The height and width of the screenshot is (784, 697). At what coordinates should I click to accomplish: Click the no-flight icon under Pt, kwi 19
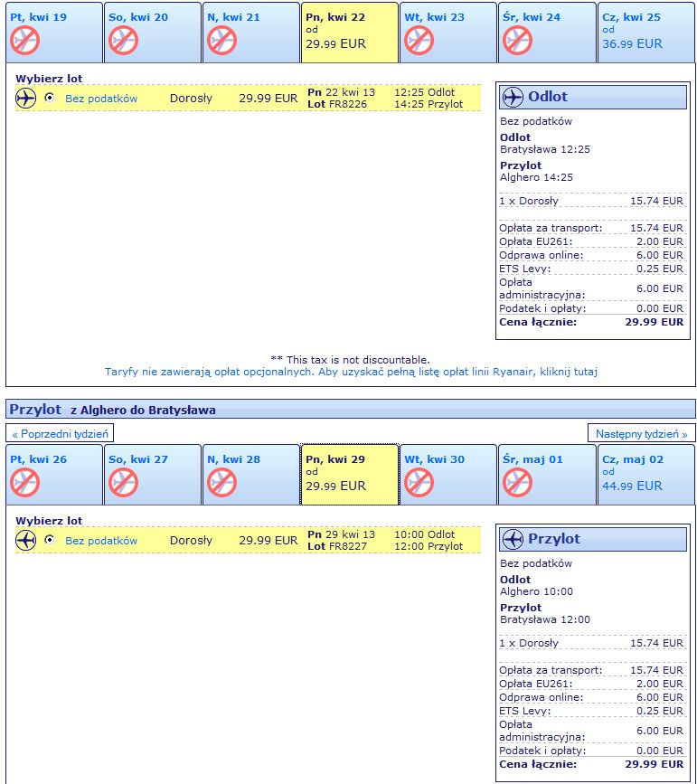(x=24, y=41)
